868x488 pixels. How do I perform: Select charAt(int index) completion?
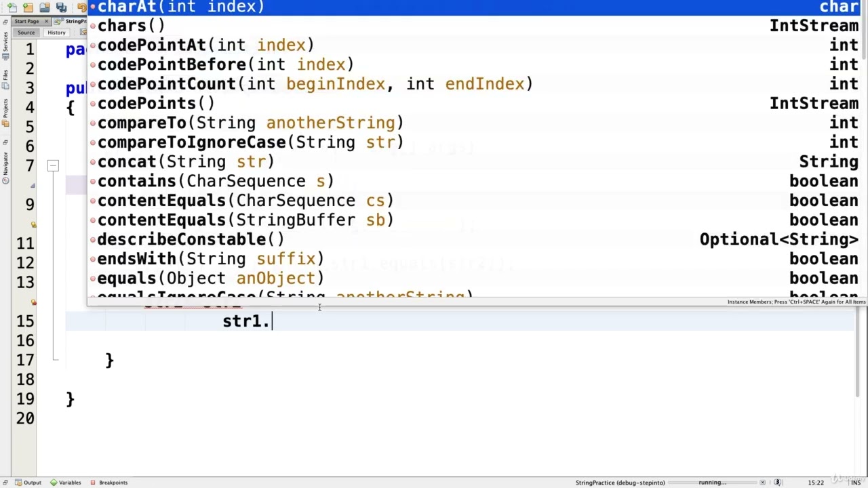tap(475, 7)
